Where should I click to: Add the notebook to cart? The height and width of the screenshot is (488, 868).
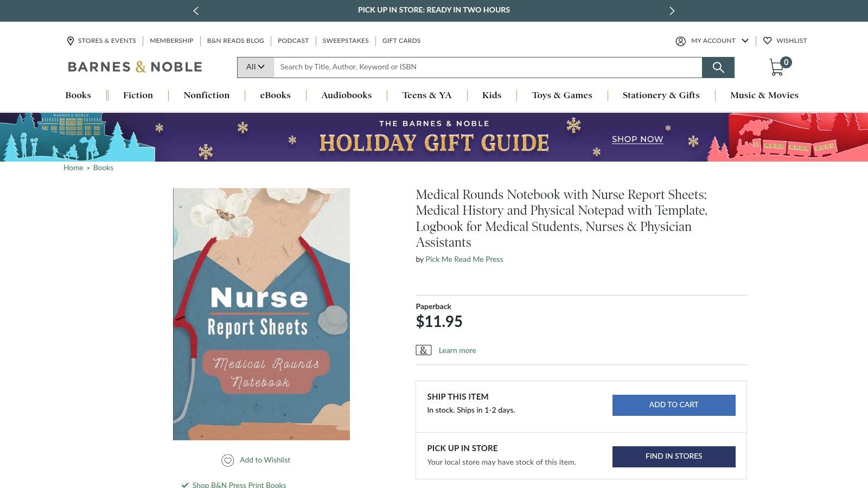point(673,404)
